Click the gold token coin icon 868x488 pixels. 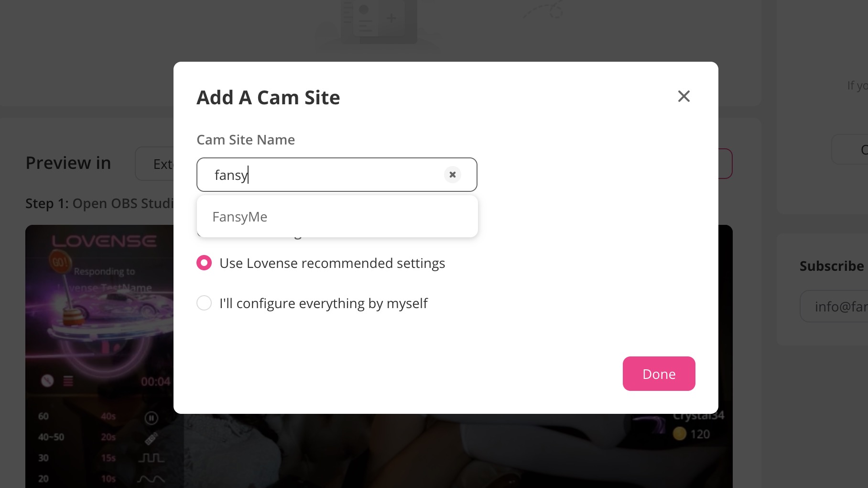click(679, 434)
